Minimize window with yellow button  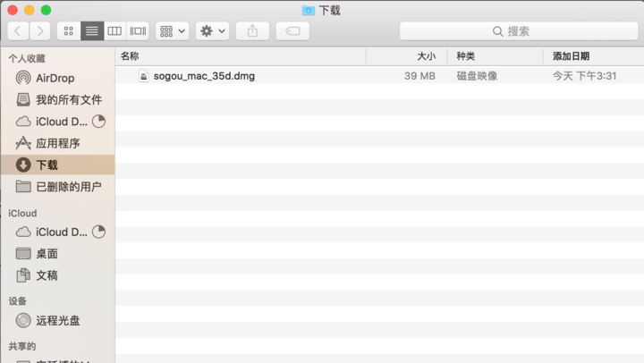pos(30,10)
